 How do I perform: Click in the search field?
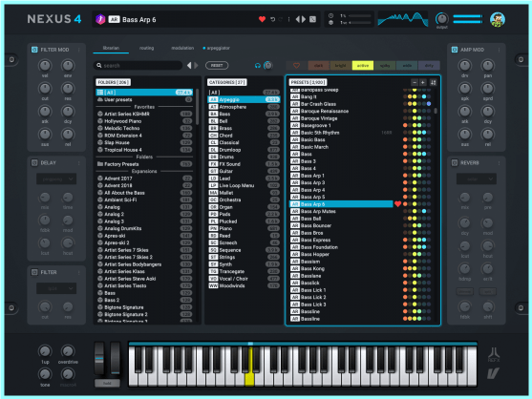click(x=138, y=66)
